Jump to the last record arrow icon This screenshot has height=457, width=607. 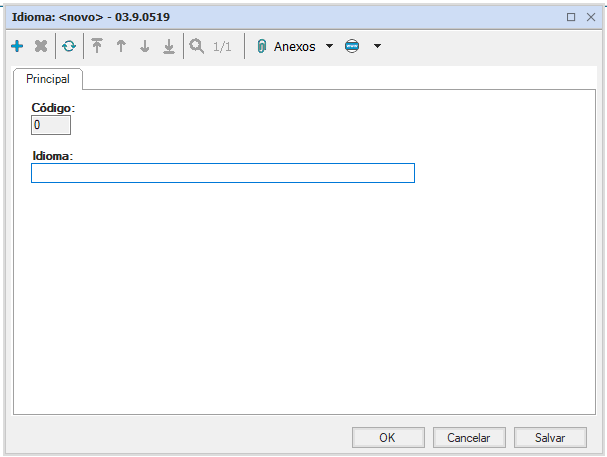[x=169, y=46]
